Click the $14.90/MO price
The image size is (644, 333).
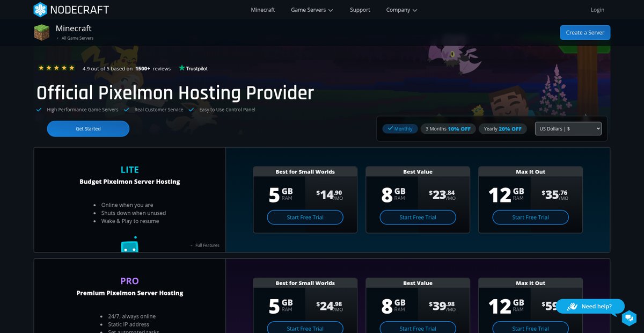point(330,195)
